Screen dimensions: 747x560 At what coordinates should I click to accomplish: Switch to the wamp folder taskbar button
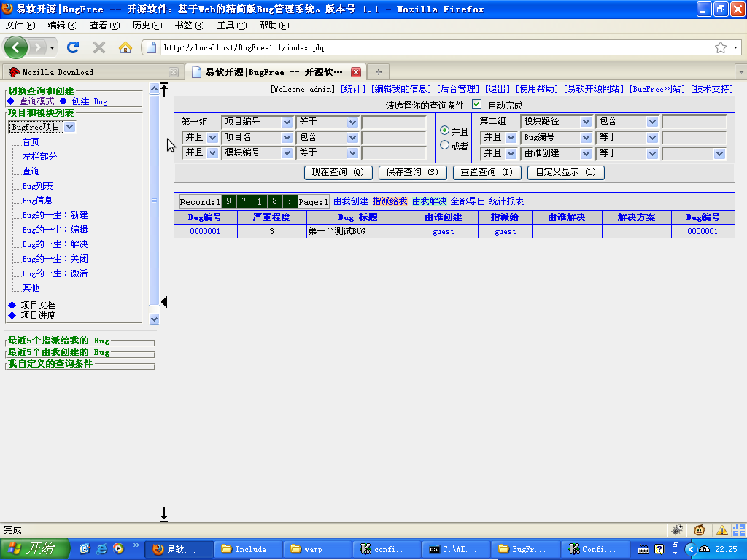pyautogui.click(x=317, y=549)
